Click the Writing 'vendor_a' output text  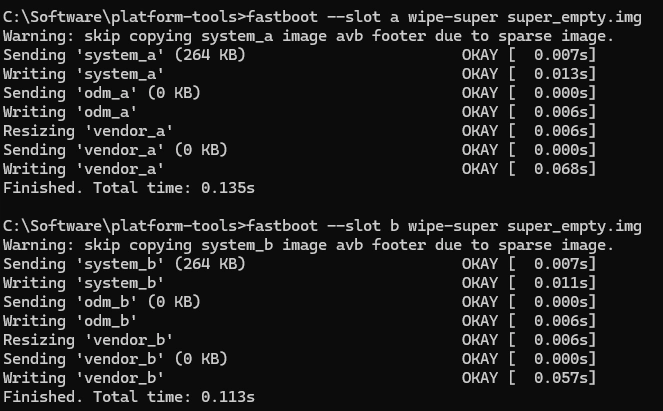84,169
